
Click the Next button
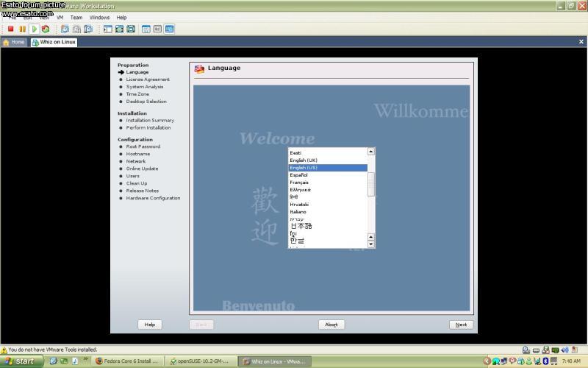[461, 325]
